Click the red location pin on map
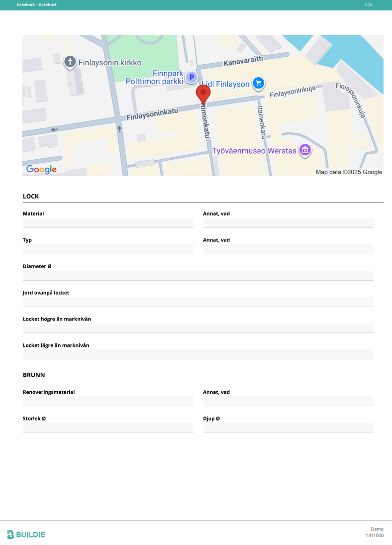The height and width of the screenshot is (545, 392). [x=203, y=94]
